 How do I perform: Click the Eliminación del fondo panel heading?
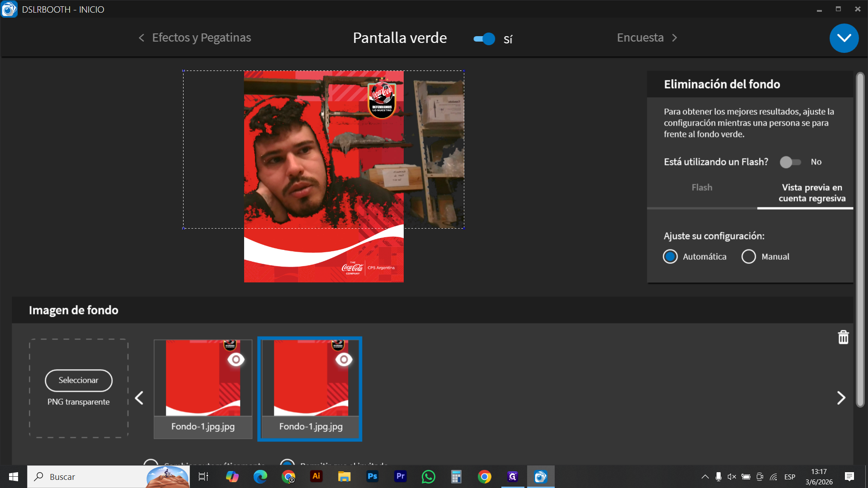pyautogui.click(x=722, y=84)
